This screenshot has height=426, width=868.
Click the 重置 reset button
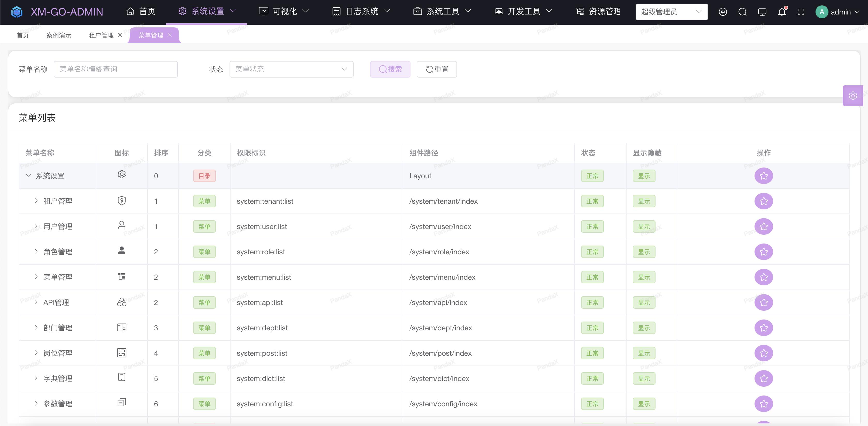pos(436,69)
